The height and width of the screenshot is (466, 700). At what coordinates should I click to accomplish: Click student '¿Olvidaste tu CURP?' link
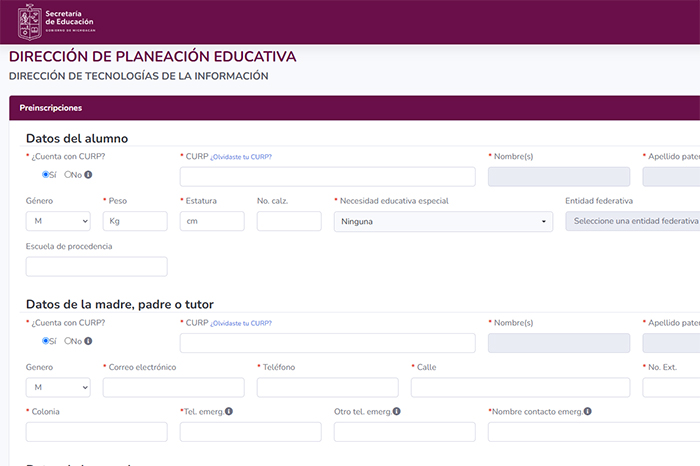click(x=241, y=157)
